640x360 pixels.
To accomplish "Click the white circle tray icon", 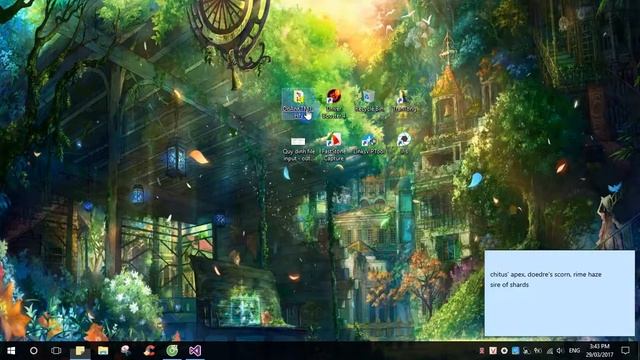I will coord(504,351).
